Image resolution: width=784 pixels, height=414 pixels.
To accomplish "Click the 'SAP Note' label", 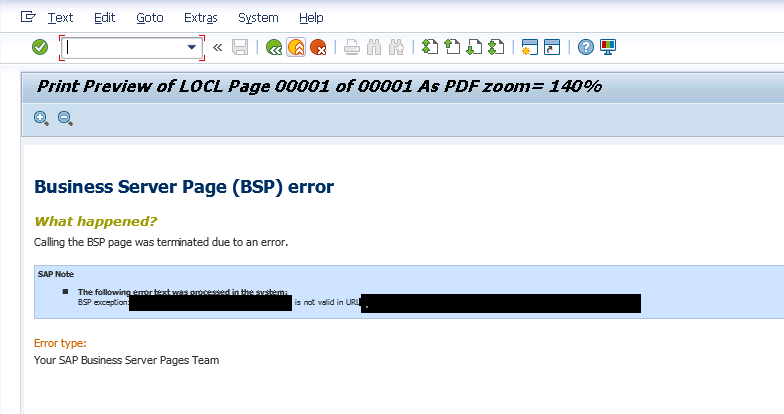I will point(56,274).
